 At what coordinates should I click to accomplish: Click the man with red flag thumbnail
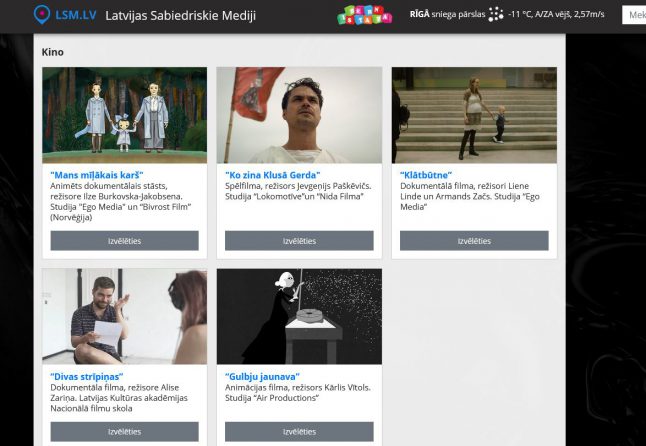coord(299,115)
